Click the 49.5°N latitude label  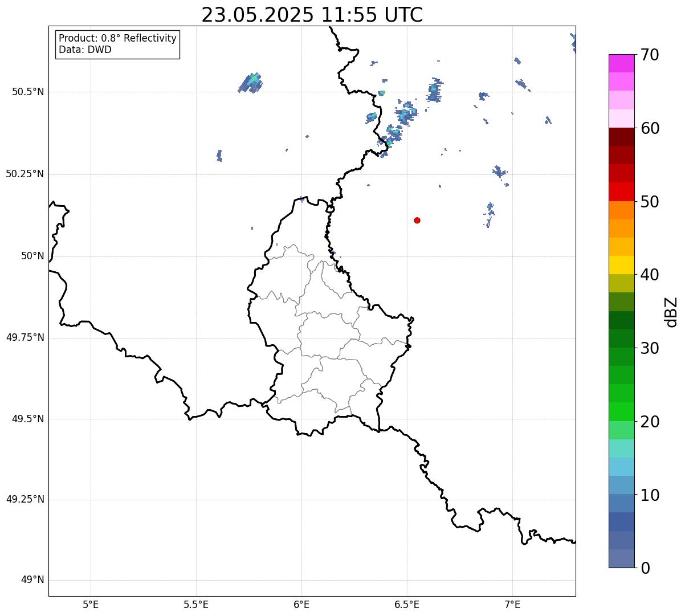(x=28, y=419)
